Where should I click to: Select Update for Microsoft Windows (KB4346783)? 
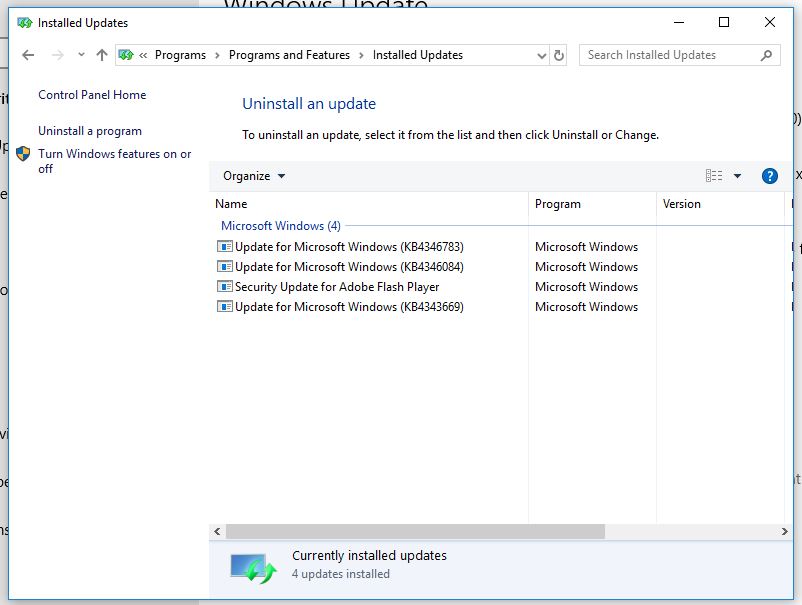tap(349, 247)
